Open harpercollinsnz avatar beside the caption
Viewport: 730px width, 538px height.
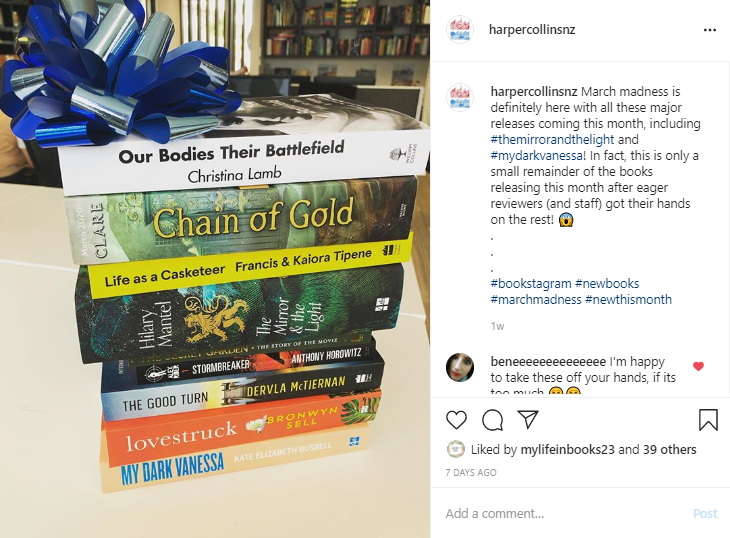click(x=460, y=98)
